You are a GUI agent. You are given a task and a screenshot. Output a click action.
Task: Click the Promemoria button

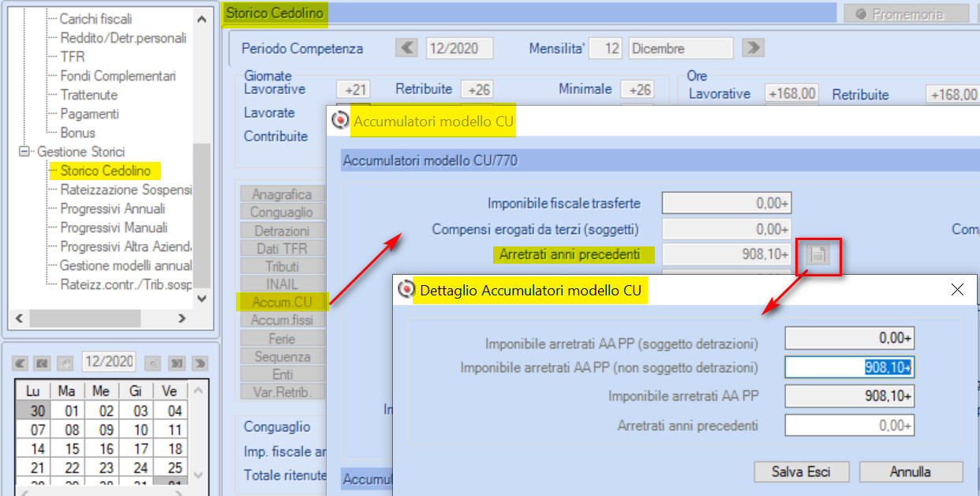[x=907, y=14]
